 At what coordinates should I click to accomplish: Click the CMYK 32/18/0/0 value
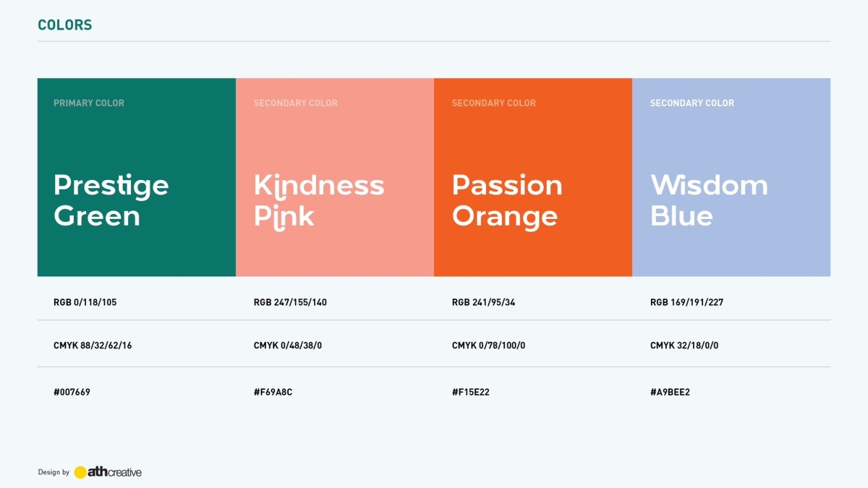684,346
